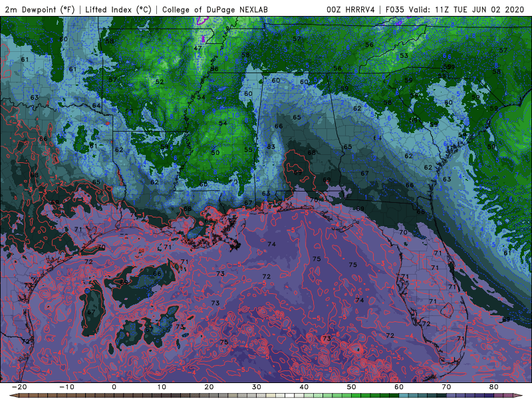Click the "Lifted Index (°C)" header label

pyautogui.click(x=118, y=9)
